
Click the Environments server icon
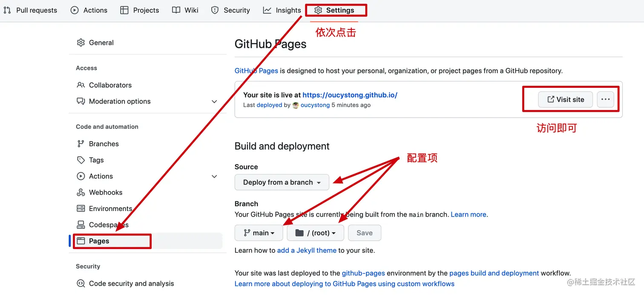coord(81,209)
